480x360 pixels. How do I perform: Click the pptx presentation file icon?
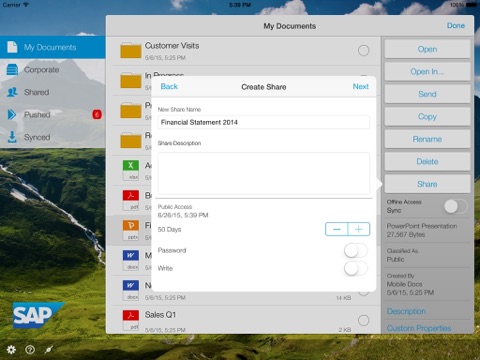tap(131, 230)
